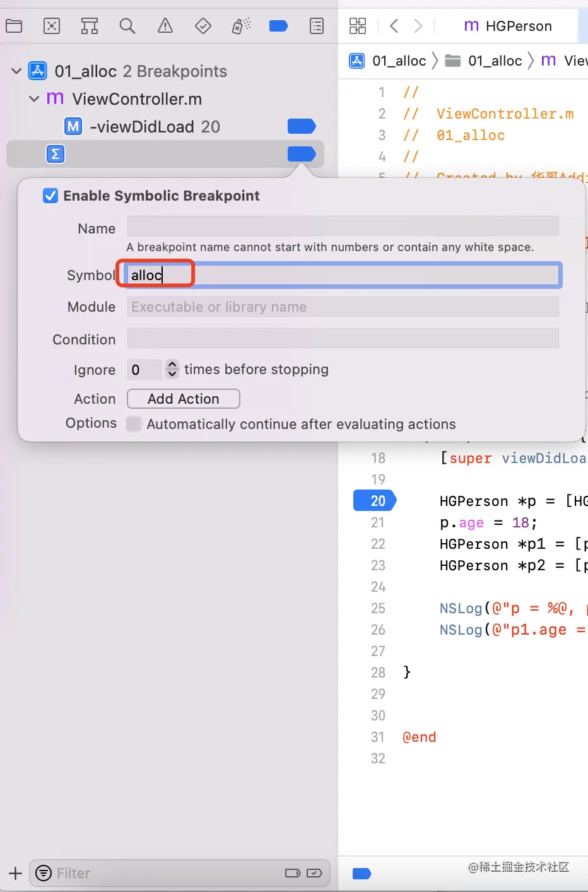The width and height of the screenshot is (588, 892).
Task: Open the Find navigator magnifier
Action: (x=127, y=26)
